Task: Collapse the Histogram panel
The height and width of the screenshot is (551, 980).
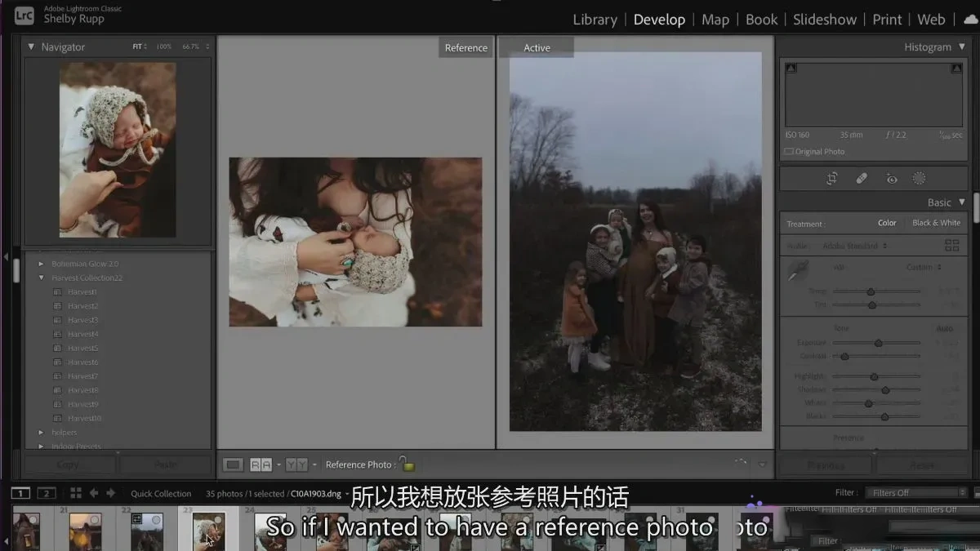Action: click(x=960, y=47)
